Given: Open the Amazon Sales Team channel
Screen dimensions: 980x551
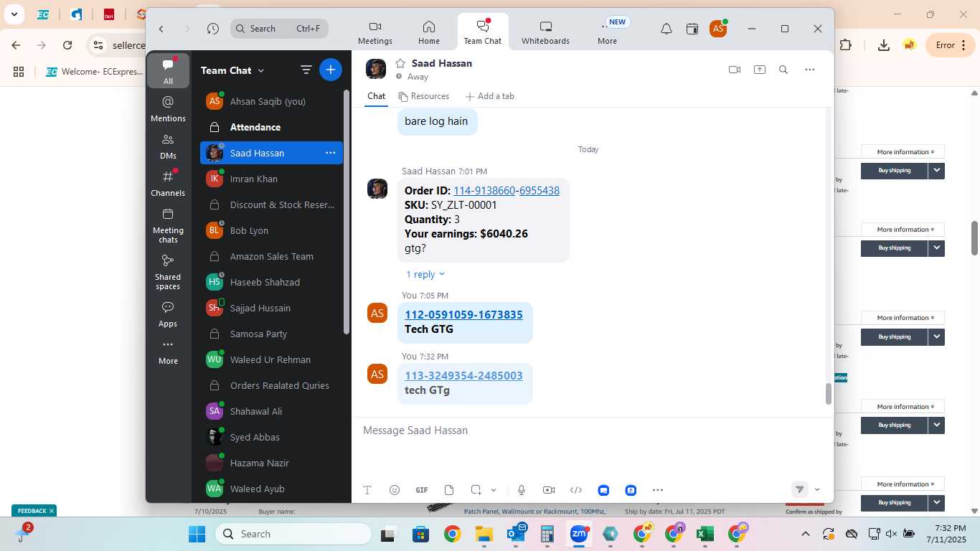Looking at the screenshot, I should (x=271, y=256).
